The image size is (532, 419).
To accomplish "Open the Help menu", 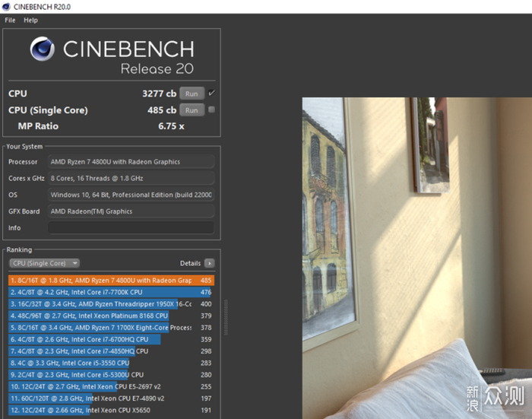I will click(x=30, y=20).
